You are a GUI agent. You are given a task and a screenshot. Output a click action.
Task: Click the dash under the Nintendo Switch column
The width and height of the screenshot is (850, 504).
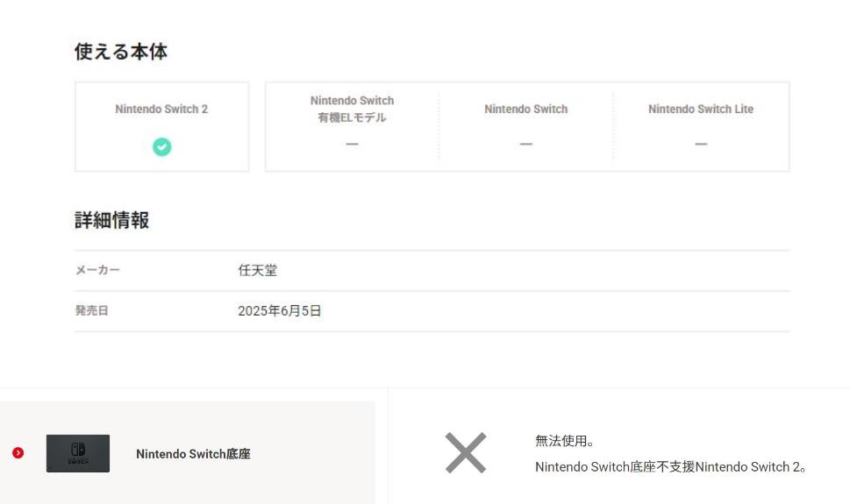coord(525,144)
